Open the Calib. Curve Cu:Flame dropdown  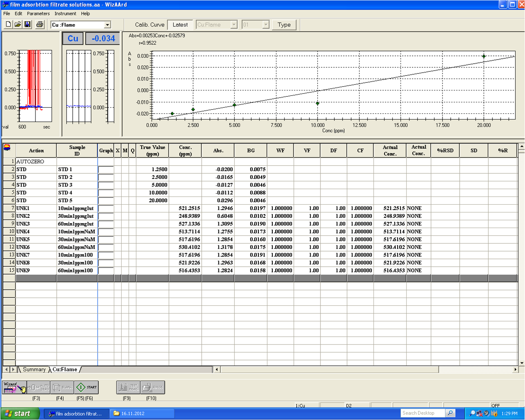tap(234, 25)
